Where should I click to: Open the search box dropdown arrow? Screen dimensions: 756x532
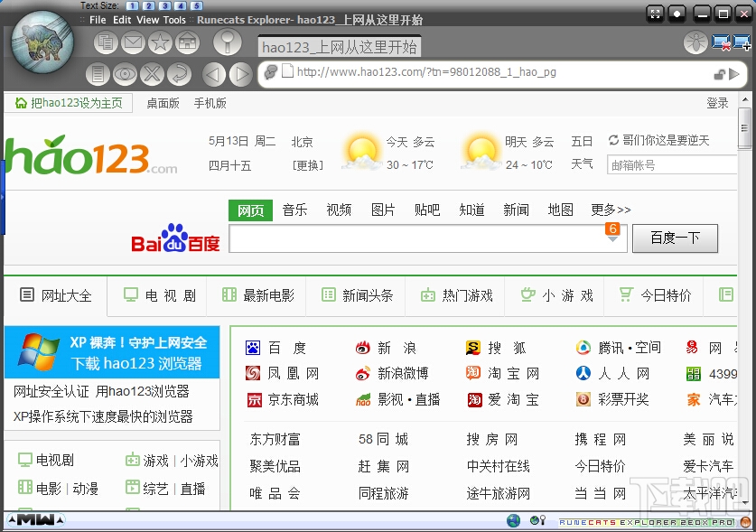(612, 239)
